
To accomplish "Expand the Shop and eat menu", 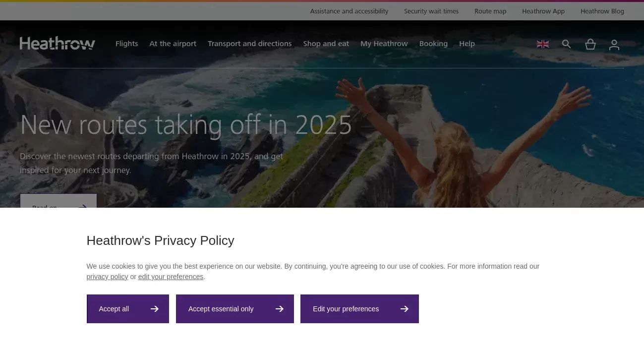I will [x=326, y=44].
